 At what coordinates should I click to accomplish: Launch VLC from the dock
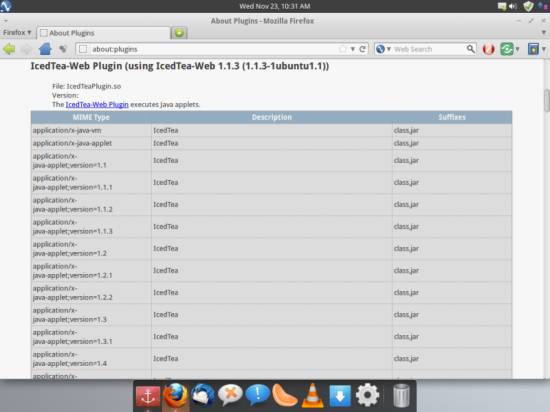pos(312,396)
